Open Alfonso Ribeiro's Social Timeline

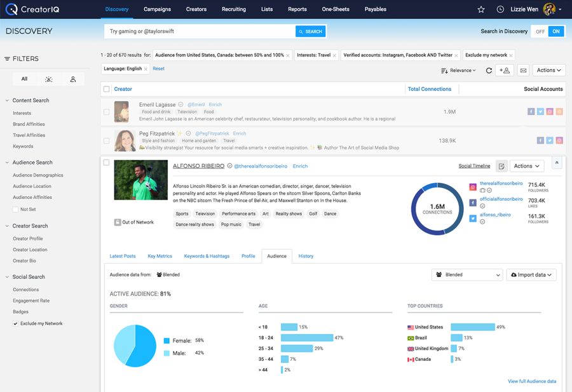tap(474, 166)
